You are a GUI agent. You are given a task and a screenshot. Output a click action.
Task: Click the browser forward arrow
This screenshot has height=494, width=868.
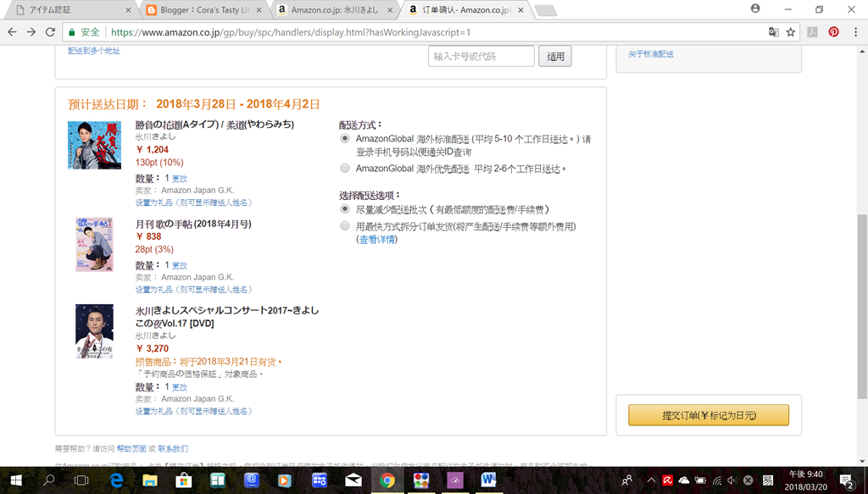click(31, 32)
